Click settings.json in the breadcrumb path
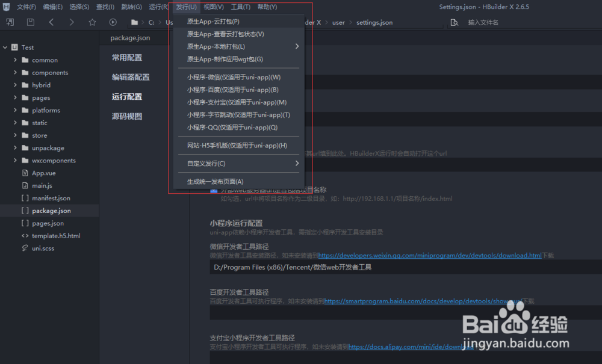 [x=374, y=22]
